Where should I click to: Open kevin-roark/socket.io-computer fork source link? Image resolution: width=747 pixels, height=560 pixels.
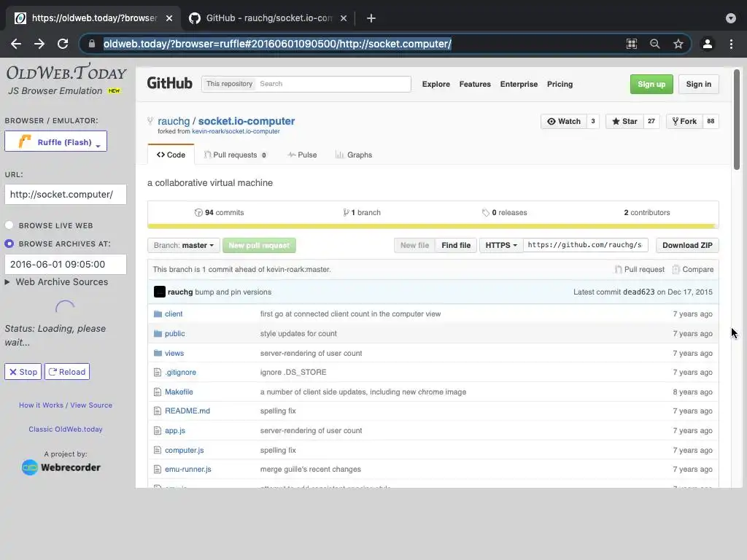pos(236,131)
